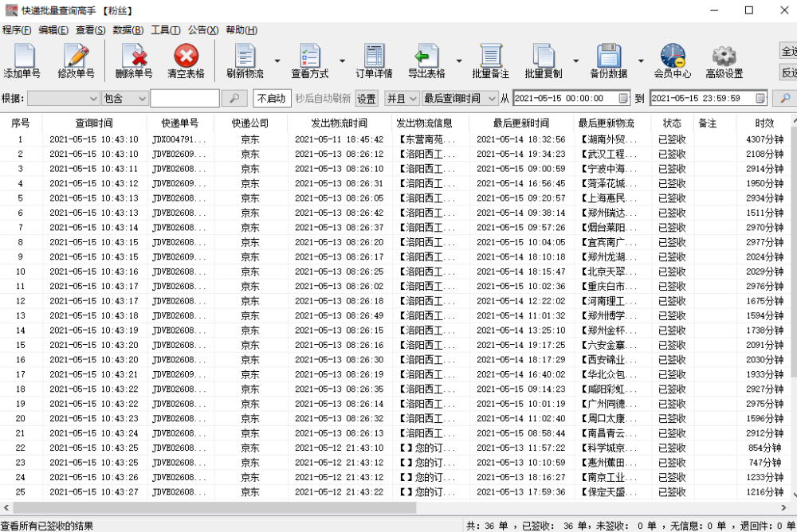Open the 会员中心 member center

click(673, 61)
